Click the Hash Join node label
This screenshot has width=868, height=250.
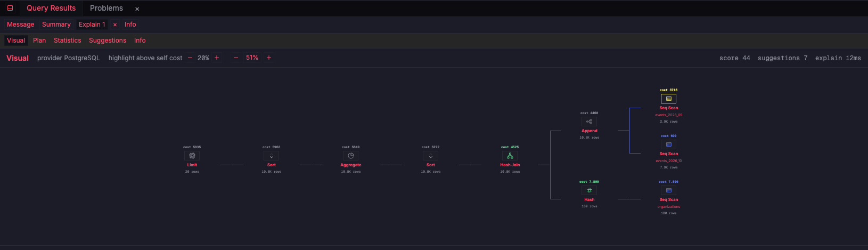510,165
